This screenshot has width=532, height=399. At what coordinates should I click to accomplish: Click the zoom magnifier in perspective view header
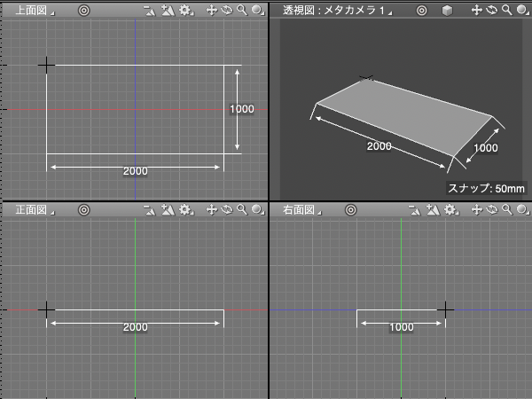click(506, 11)
